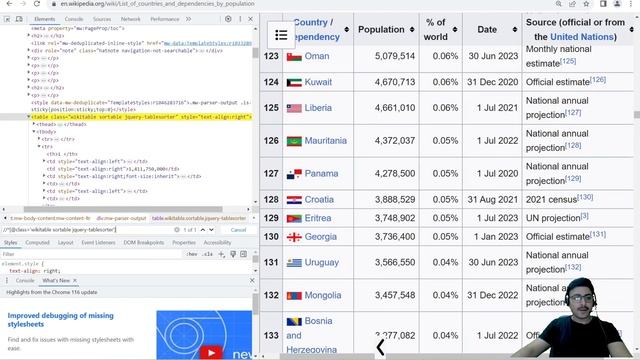
Task: Open the Accessibility tab
Action: pyautogui.click(x=217, y=242)
